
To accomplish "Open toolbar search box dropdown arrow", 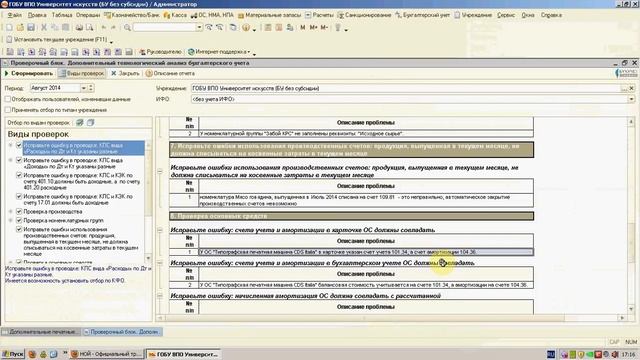I will (199, 27).
